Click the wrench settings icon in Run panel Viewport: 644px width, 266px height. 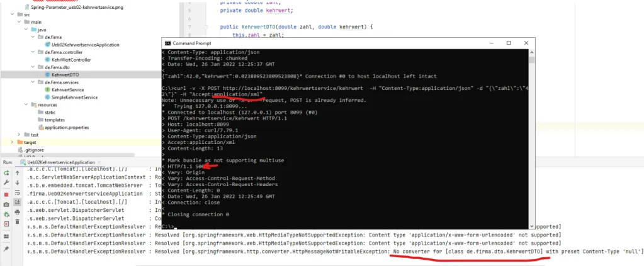(6, 182)
